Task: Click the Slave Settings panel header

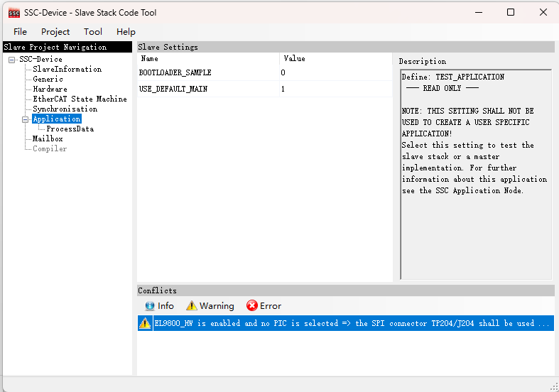Action: (x=346, y=47)
